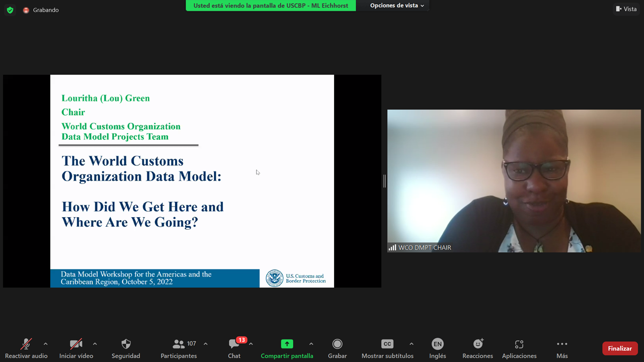Select the WCO DMPT CHAIR video tile

514,181
